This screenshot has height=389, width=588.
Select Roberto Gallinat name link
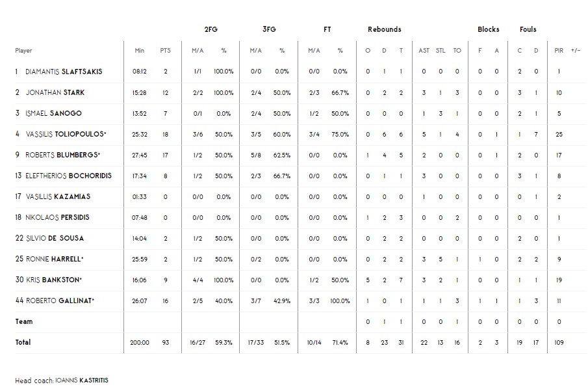pos(60,301)
